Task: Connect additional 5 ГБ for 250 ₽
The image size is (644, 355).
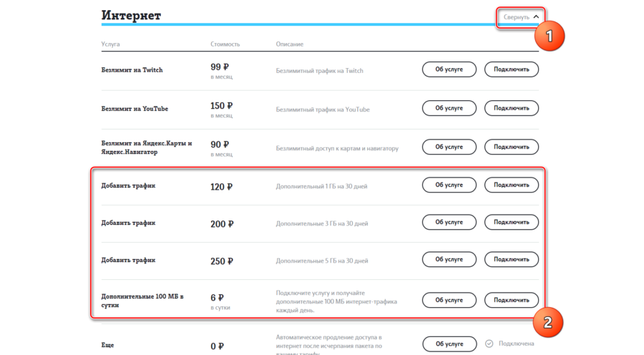Action: [x=512, y=259]
